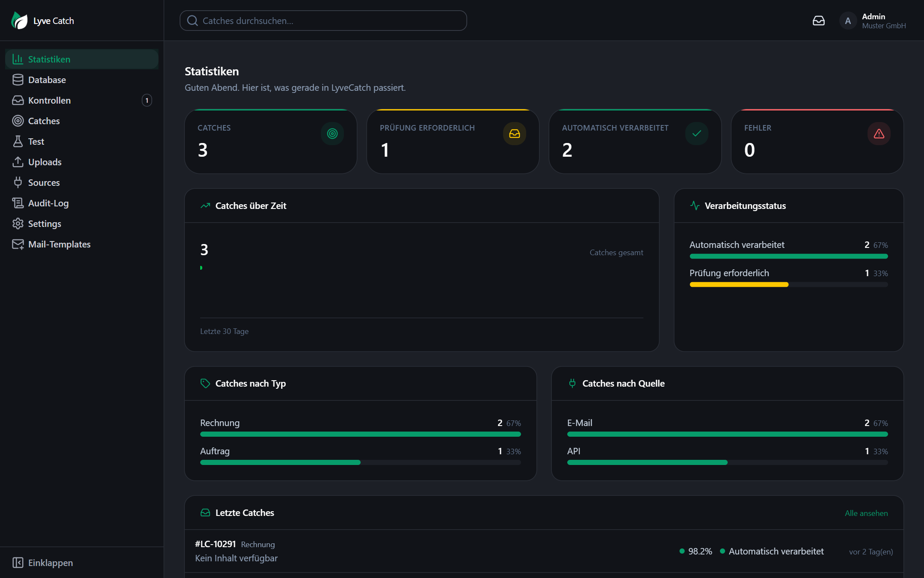
Task: Click the Automatisch verarbeitet progress bar in Verarbeitungsstatus
Action: [x=788, y=256]
